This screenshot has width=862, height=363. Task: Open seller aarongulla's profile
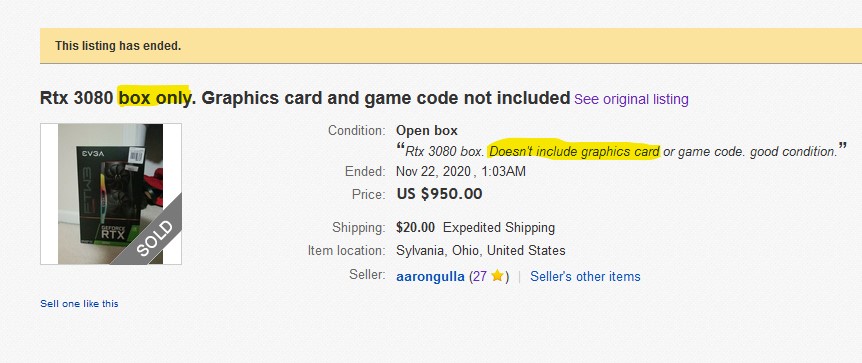click(430, 276)
